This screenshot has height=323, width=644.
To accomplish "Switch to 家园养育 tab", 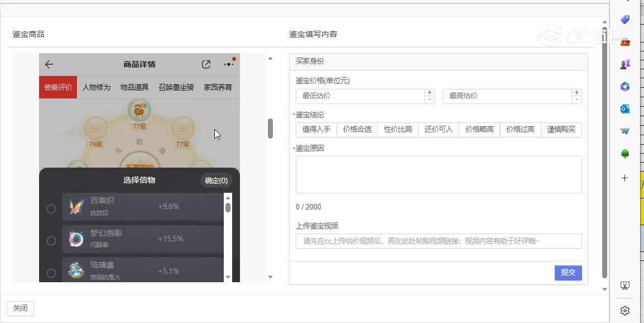I will (x=218, y=87).
